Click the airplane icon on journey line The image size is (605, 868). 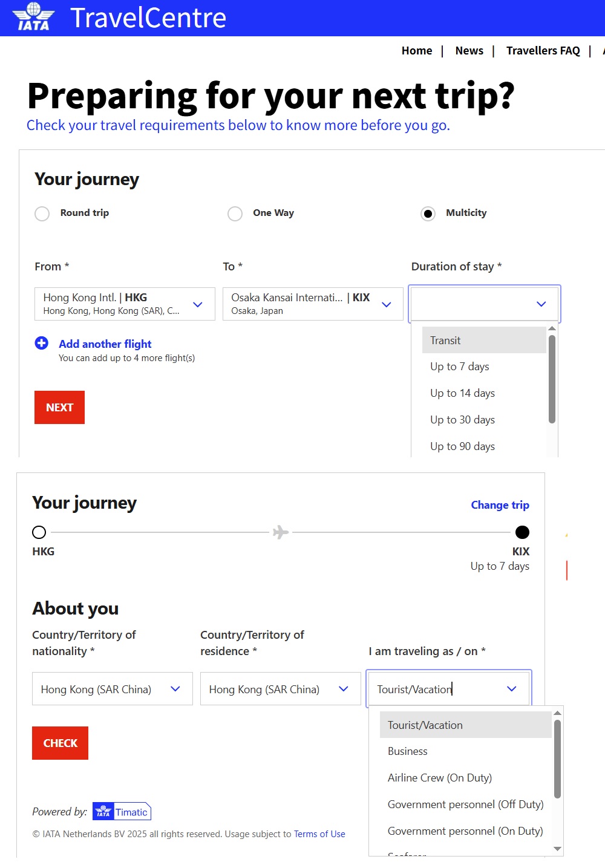coord(281,532)
